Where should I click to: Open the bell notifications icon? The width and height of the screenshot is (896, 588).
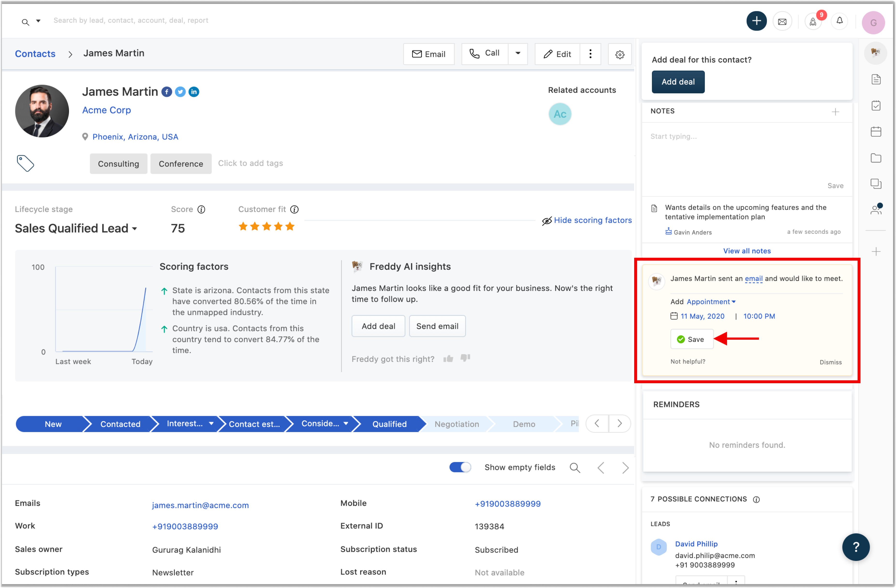pyautogui.click(x=839, y=21)
